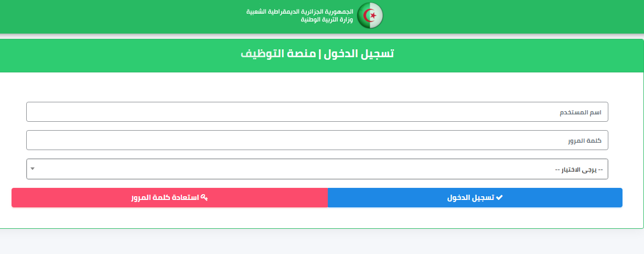The image size is (644, 254).
Task: Focus the كلمة المرور password field
Action: [x=317, y=140]
